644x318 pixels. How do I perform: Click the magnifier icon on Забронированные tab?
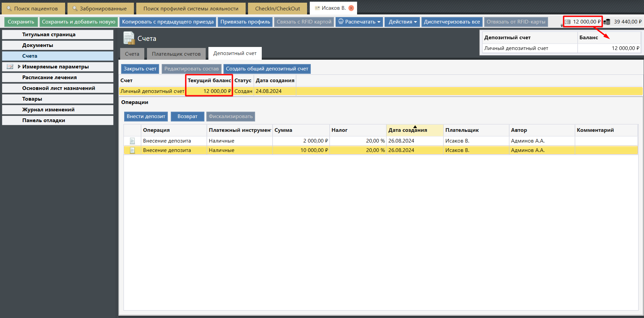point(75,8)
